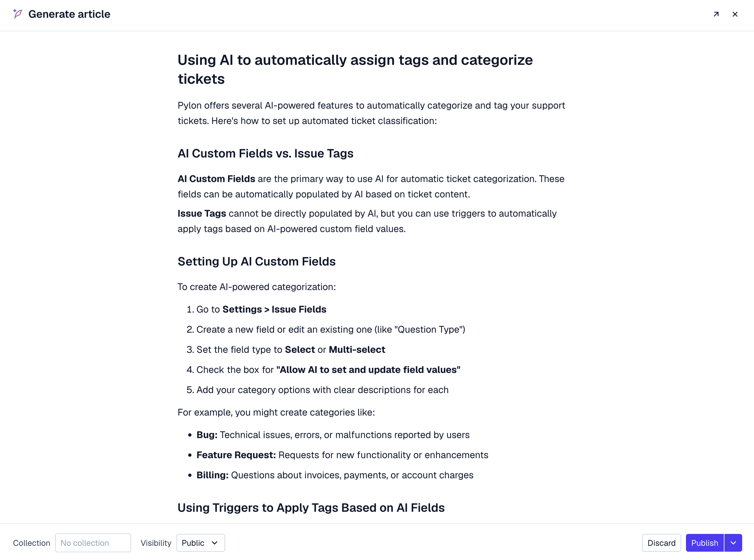This screenshot has width=754, height=560.
Task: Click the Allow AI to set field values step
Action: click(x=328, y=369)
